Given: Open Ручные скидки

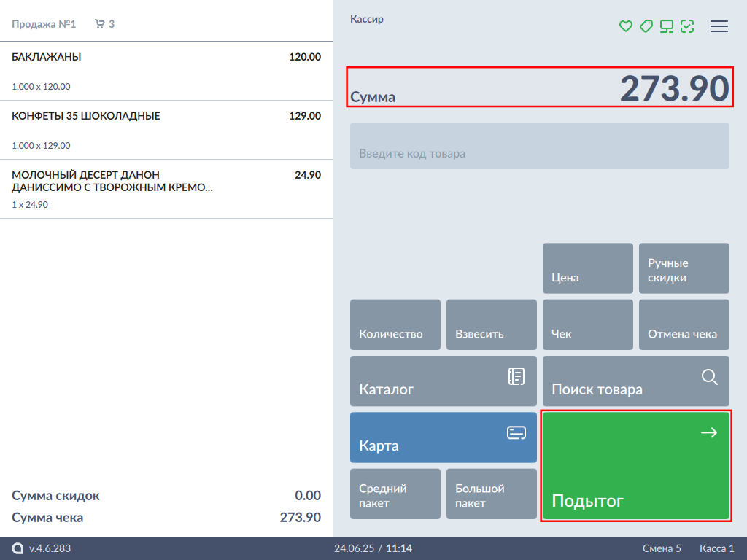Looking at the screenshot, I should tap(684, 268).
